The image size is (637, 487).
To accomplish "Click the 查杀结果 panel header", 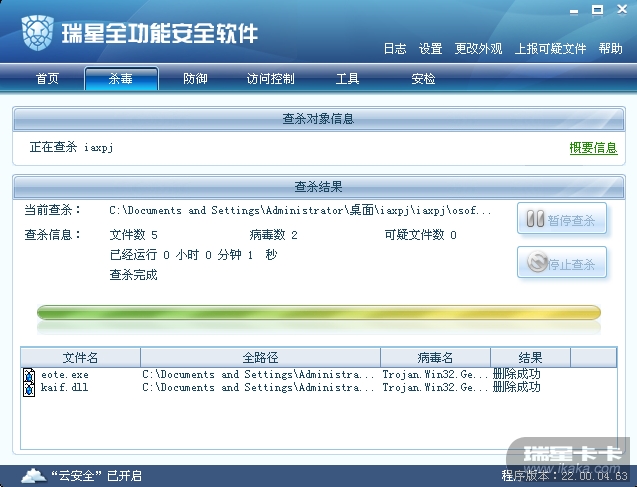I will [x=318, y=187].
